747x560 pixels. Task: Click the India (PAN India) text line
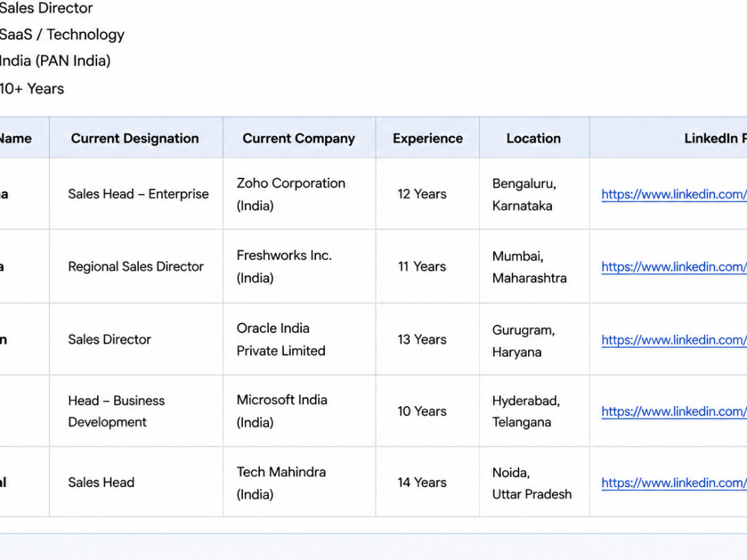(x=55, y=61)
